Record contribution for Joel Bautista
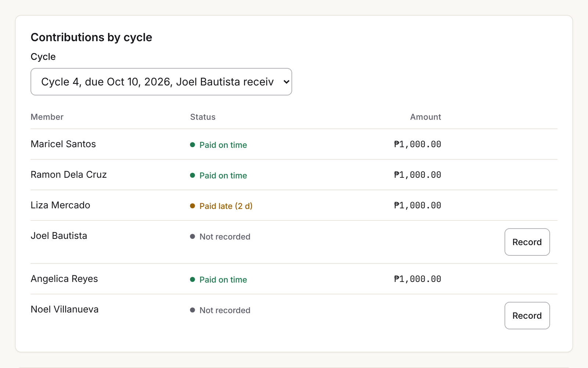Image resolution: width=588 pixels, height=368 pixels. click(527, 242)
